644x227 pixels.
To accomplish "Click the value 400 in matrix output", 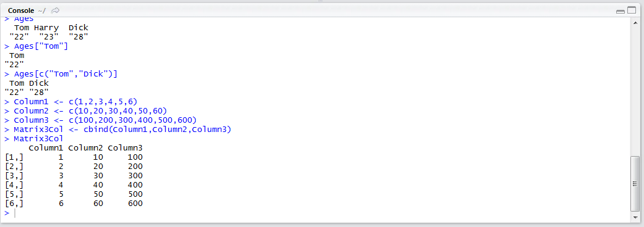I will (135, 185).
